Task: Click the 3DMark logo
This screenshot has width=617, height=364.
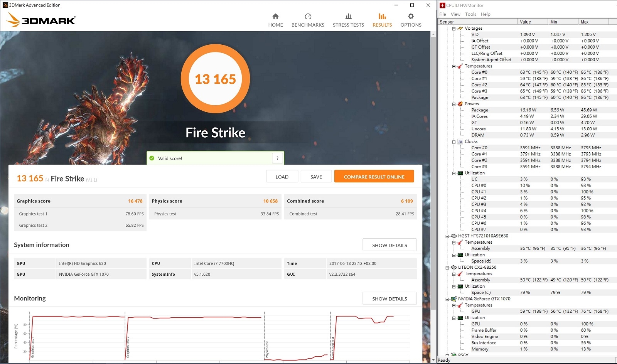Action: point(41,20)
